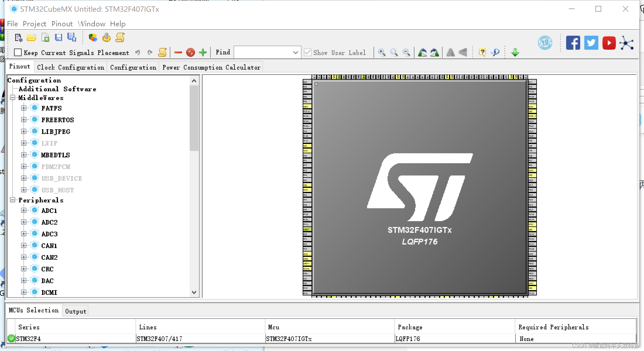Undo the last pinout change

[x=138, y=52]
